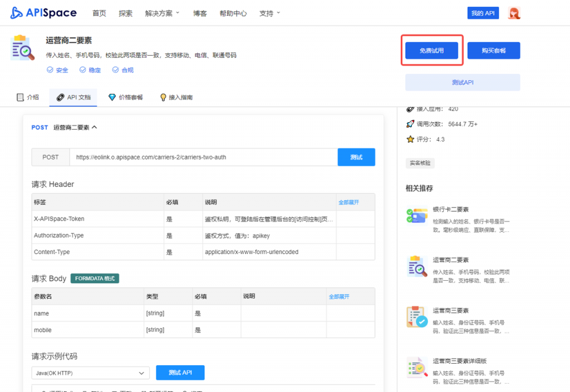Click the APISpace logo
The width and height of the screenshot is (570, 392).
43,13
